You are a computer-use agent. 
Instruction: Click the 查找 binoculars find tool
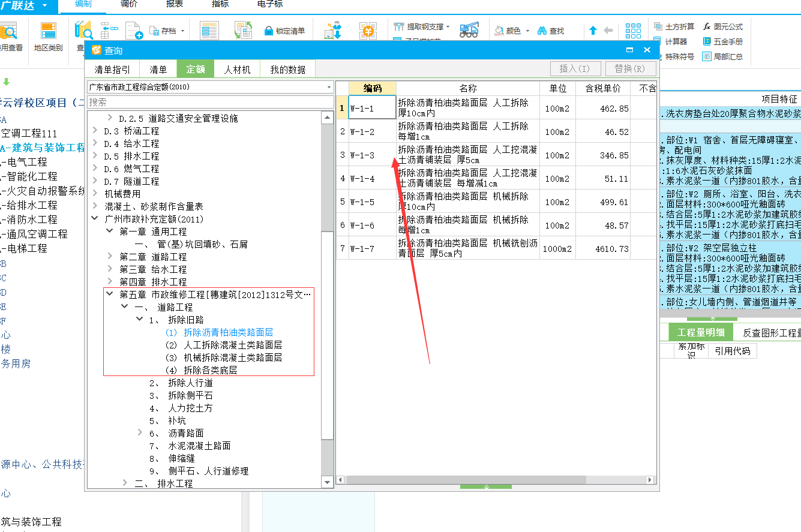click(550, 31)
